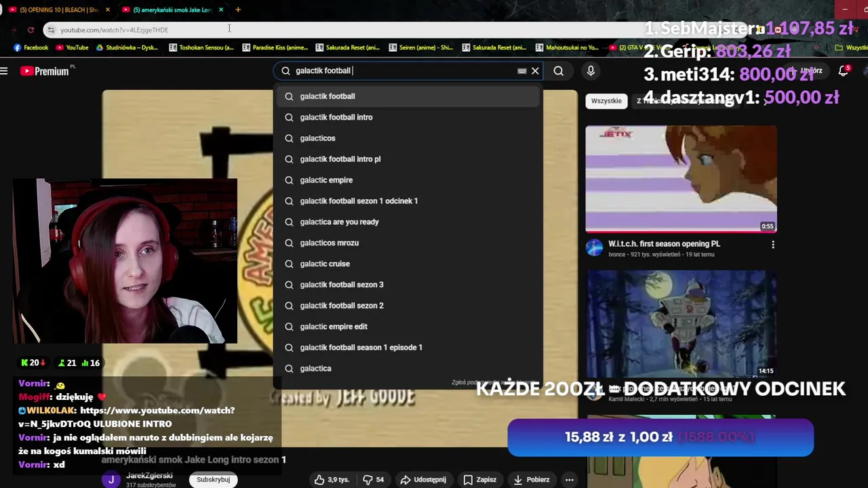Choose suggestion 'galactica are you ready'

[408, 222]
